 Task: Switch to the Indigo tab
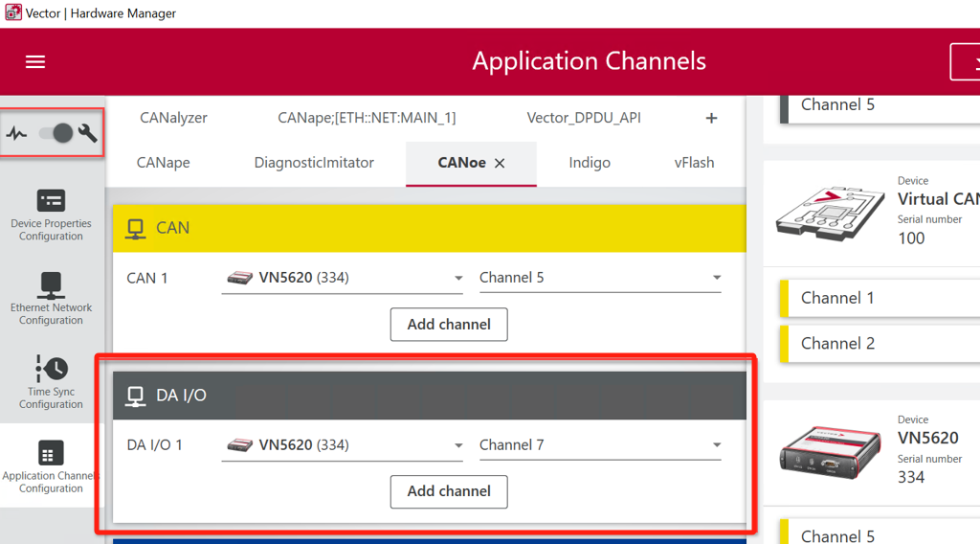[x=590, y=163]
